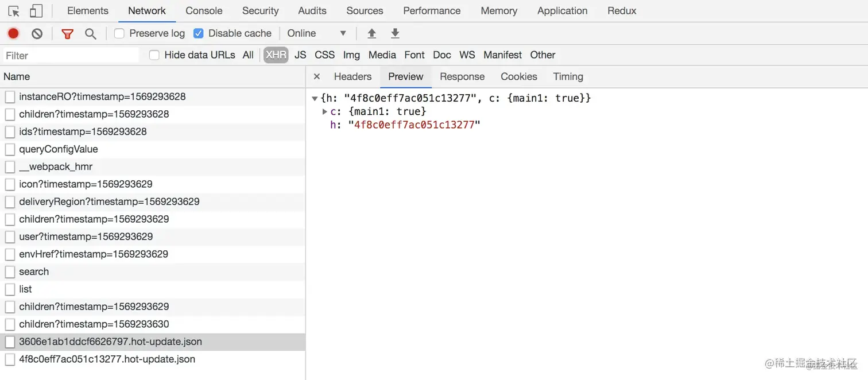Screen dimensions: 868x380
Task: Switch to the Memory tab
Action: coord(499,11)
